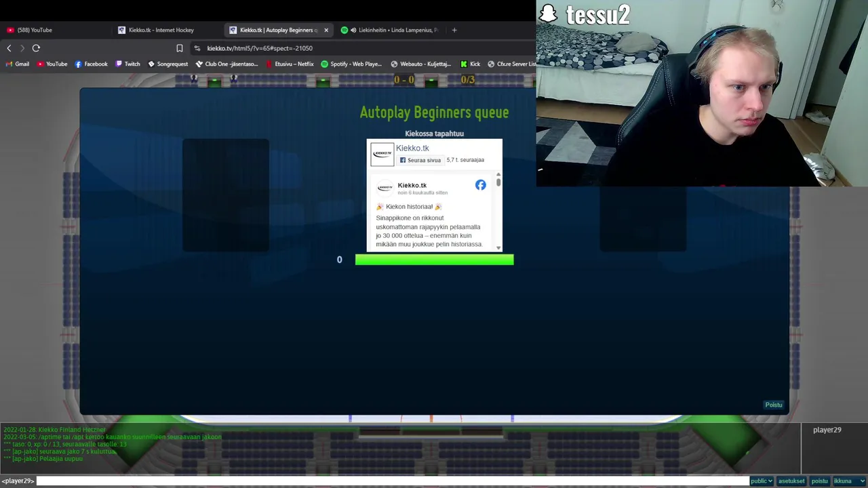The image size is (868, 488).
Task: Click Poistu button in queue dialog
Action: pos(774,405)
